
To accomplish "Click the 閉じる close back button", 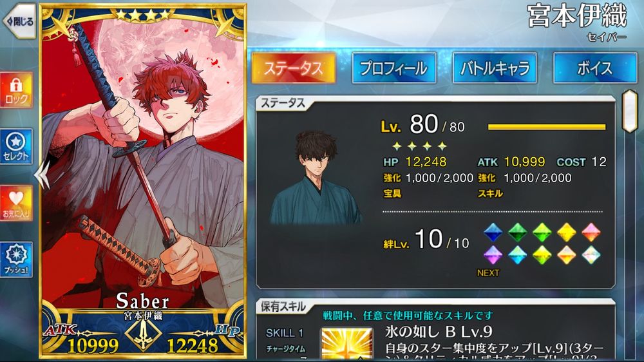I will (19, 21).
